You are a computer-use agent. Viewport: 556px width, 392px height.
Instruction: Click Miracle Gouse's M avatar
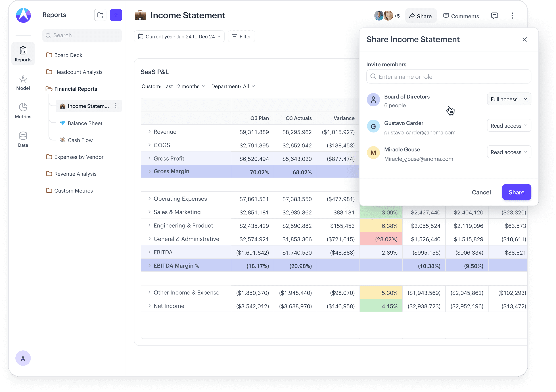click(x=373, y=152)
